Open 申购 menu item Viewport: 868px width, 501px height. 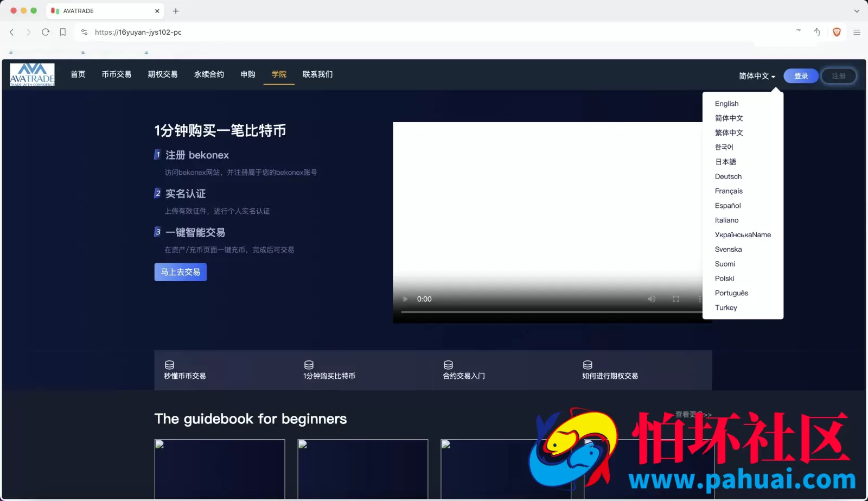tap(248, 74)
